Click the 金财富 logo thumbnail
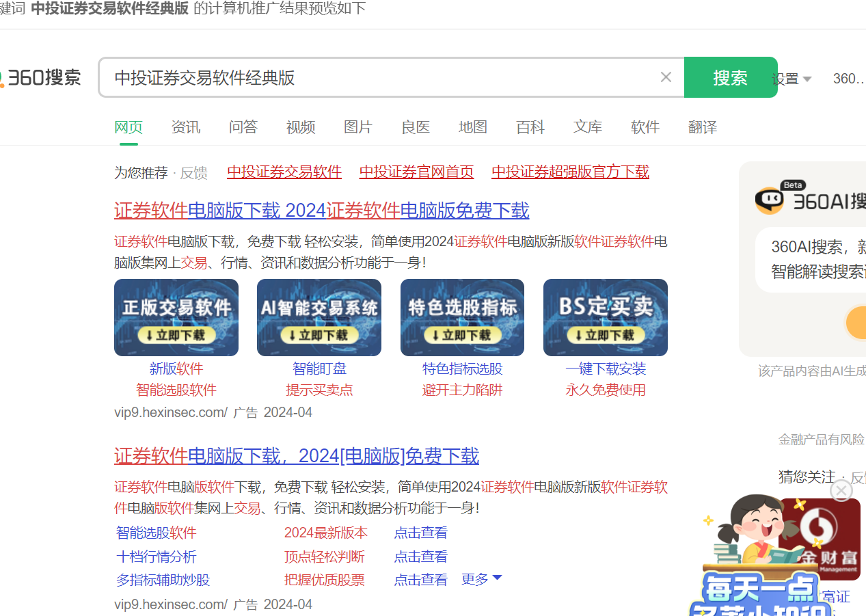Screen dimensions: 866x616 tap(820, 539)
